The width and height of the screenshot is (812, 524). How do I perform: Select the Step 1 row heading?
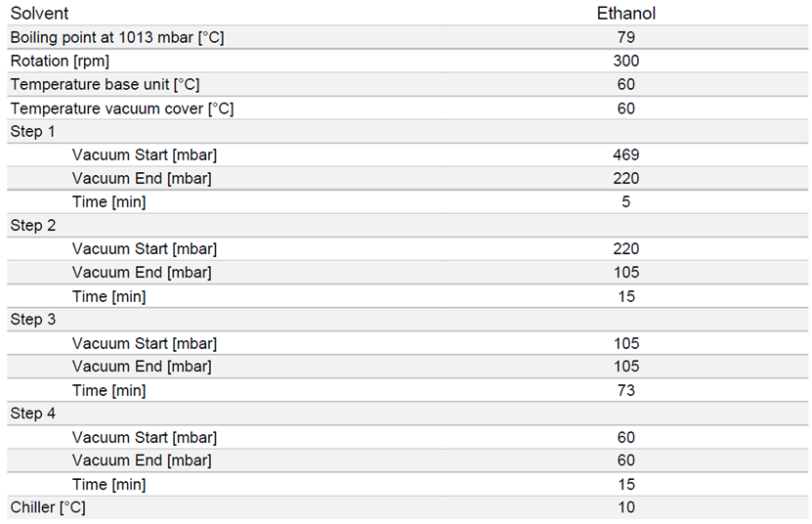click(33, 131)
